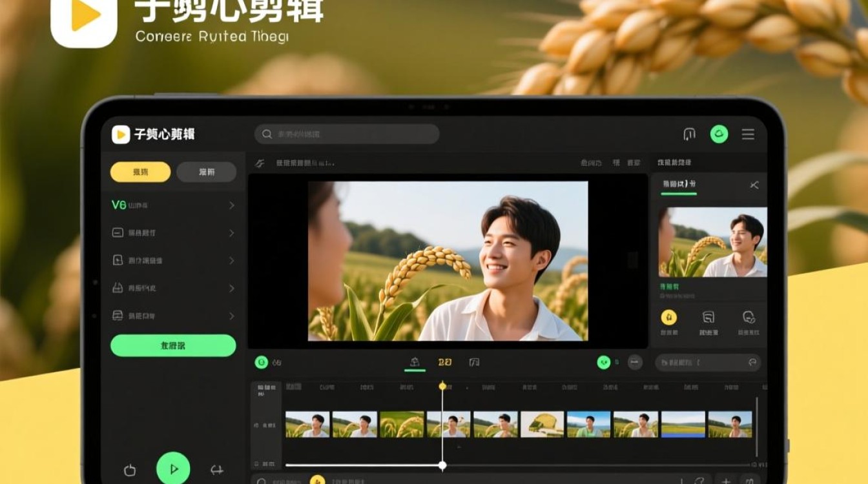Select timeline clip with sliced yellow cake graphic

pos(542,425)
